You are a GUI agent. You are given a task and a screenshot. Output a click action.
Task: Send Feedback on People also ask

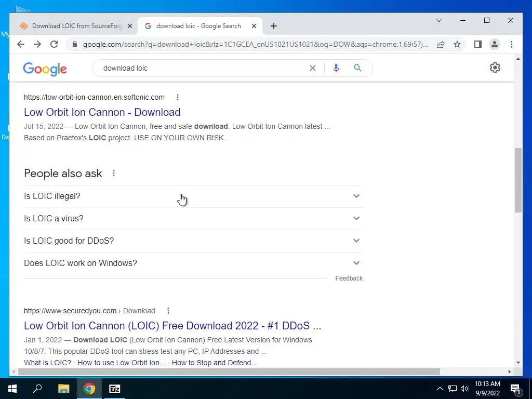[349, 278]
